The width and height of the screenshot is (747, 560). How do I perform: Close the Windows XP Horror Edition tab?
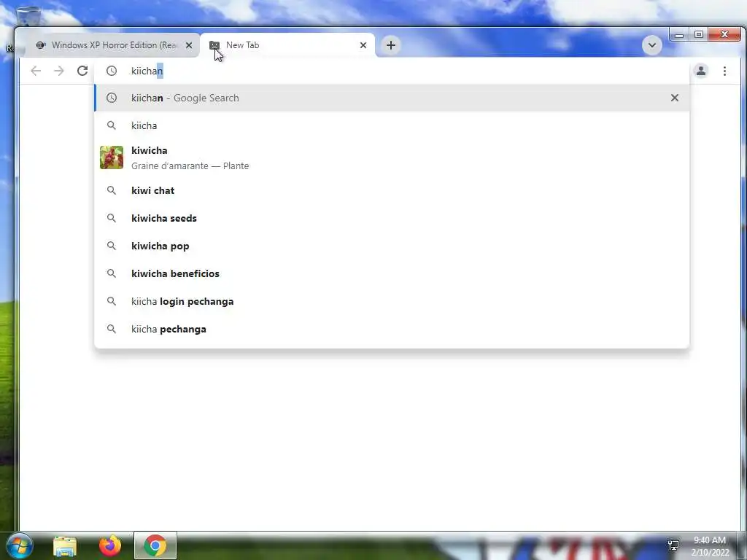click(x=189, y=45)
